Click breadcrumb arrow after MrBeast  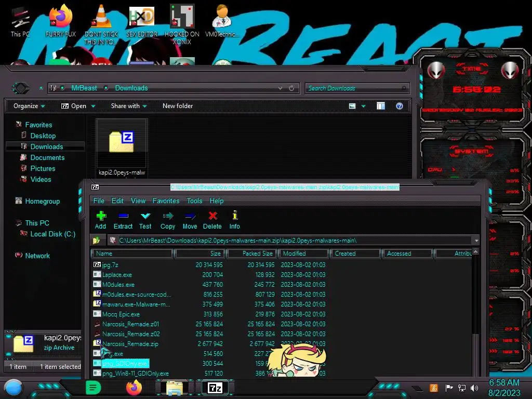(x=106, y=88)
